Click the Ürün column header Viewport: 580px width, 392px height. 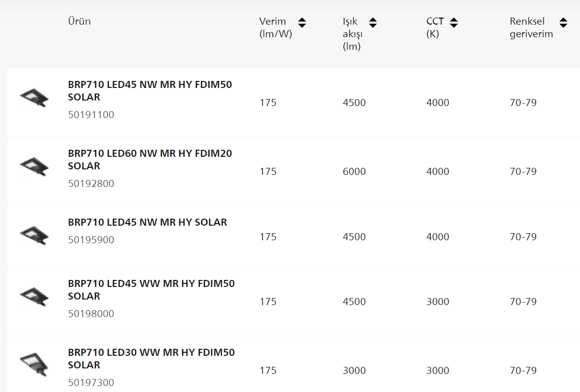coord(79,22)
